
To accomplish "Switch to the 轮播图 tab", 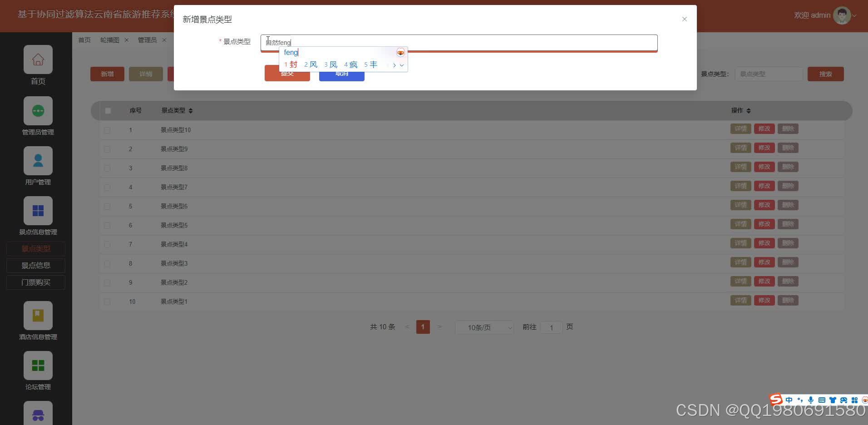I will (110, 40).
